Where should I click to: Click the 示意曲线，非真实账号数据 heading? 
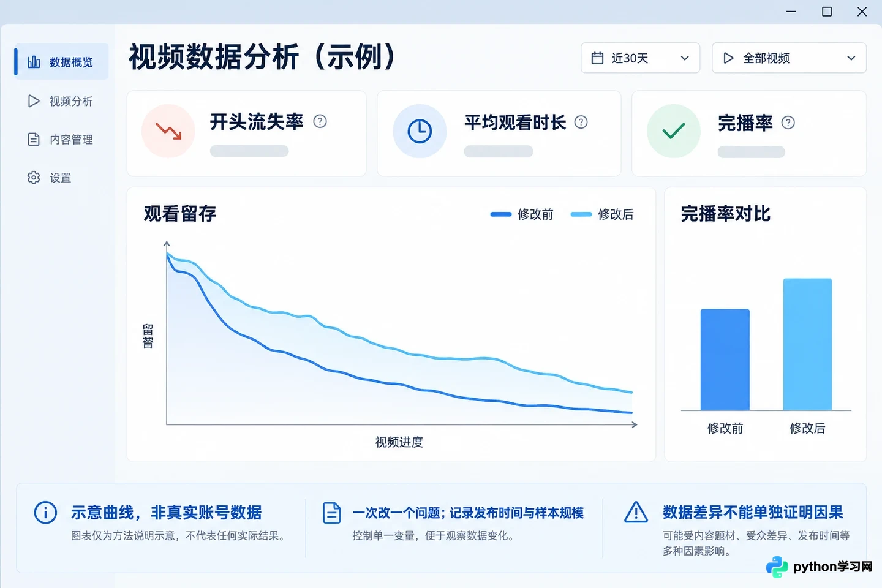(167, 512)
